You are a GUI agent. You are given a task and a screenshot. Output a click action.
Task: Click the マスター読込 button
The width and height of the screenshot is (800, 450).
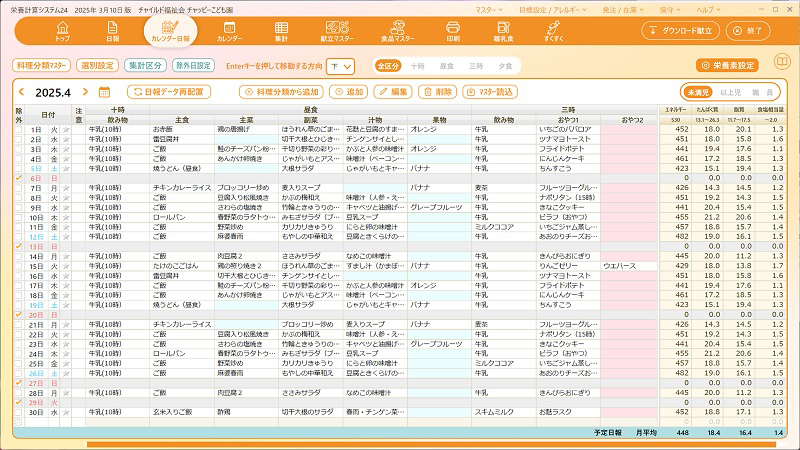490,92
